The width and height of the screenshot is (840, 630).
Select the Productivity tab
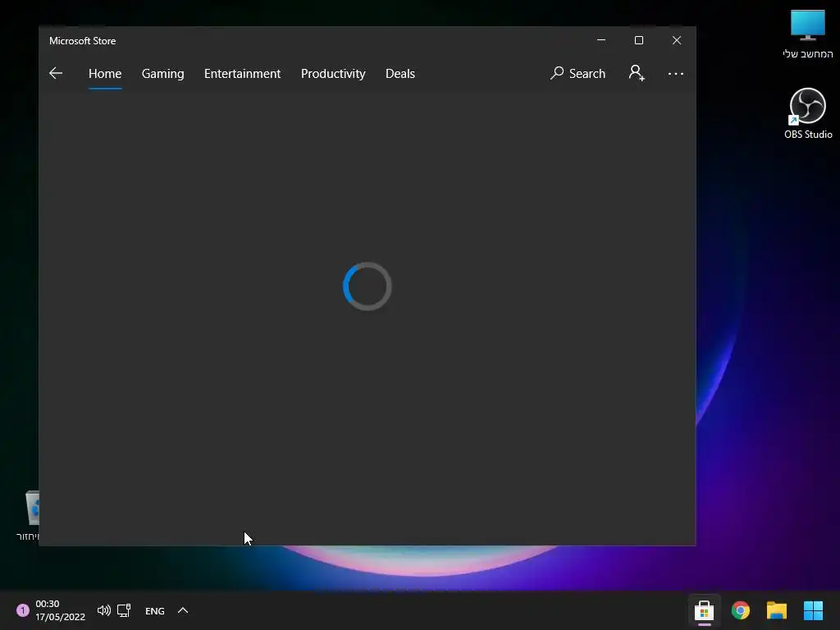pyautogui.click(x=333, y=73)
